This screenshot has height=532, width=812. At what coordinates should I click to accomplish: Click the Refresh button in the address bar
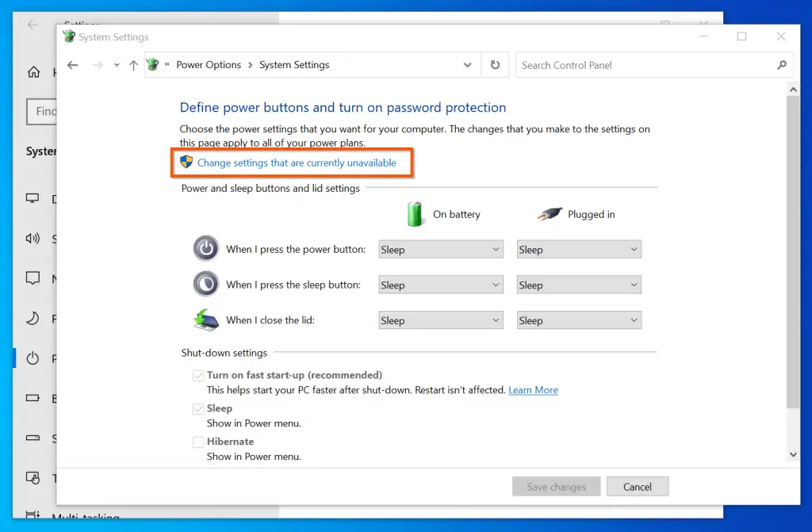click(x=495, y=65)
